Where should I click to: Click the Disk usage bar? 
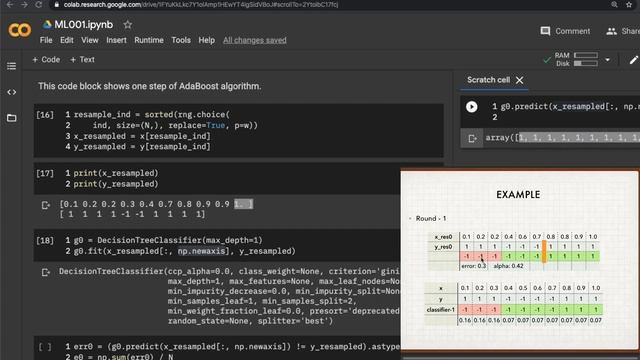(x=586, y=63)
